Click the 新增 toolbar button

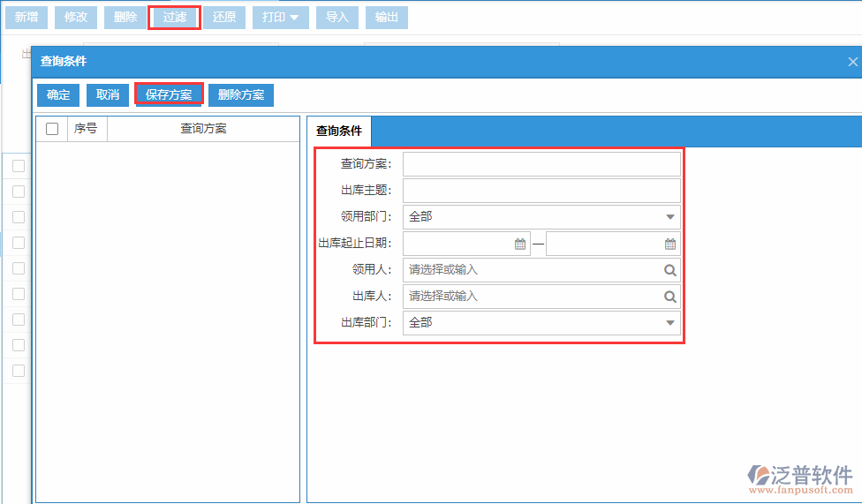pyautogui.click(x=26, y=18)
